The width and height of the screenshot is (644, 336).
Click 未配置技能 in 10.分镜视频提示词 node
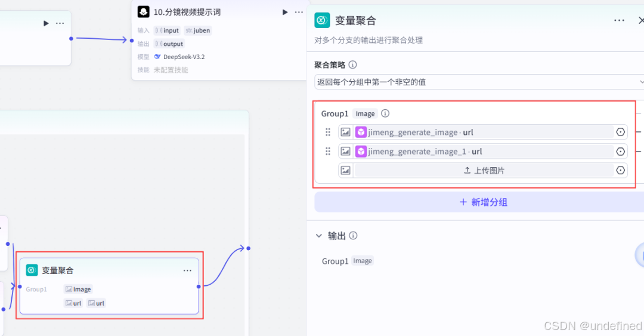coord(171,70)
